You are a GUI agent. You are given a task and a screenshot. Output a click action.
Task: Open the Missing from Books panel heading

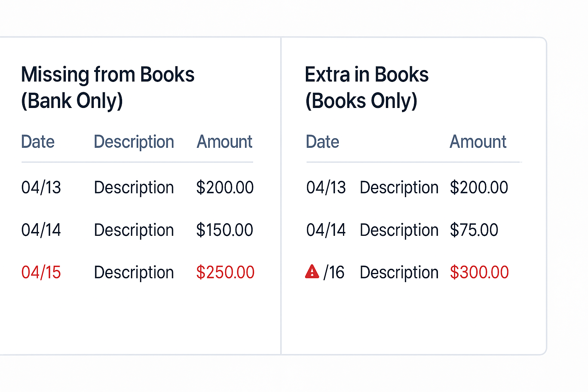(108, 87)
